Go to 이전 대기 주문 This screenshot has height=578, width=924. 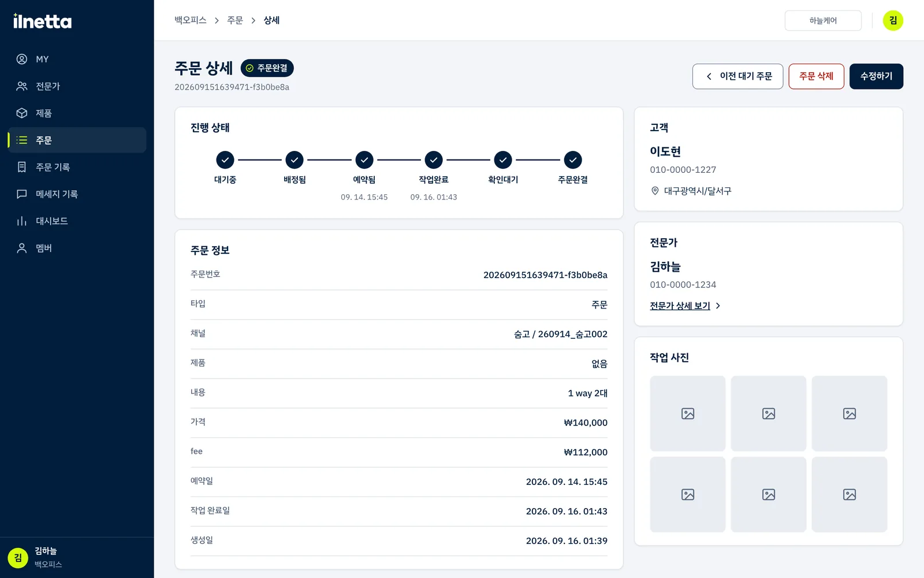pyautogui.click(x=737, y=76)
